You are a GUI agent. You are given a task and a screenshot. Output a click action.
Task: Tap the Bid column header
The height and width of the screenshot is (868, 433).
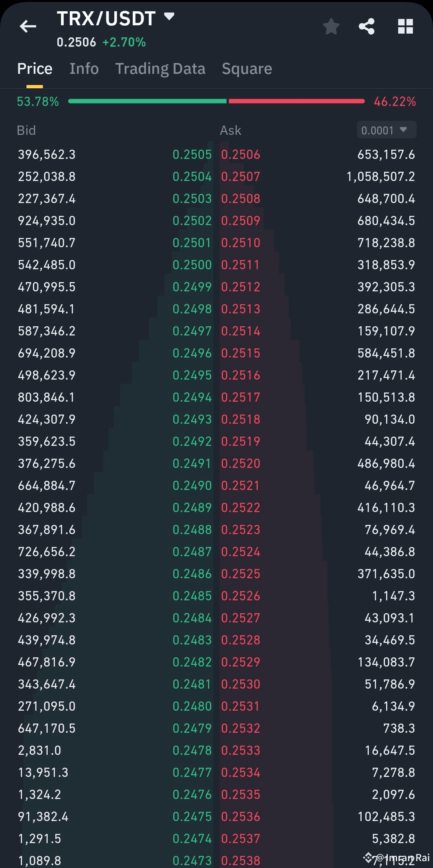[26, 130]
